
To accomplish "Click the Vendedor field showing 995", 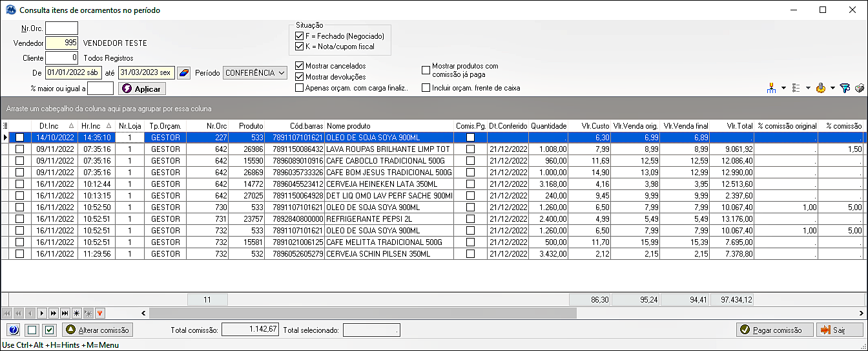I will click(x=61, y=43).
